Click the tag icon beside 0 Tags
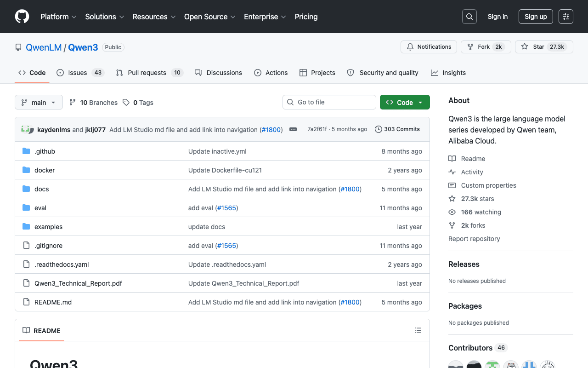588x368 pixels. point(126,103)
